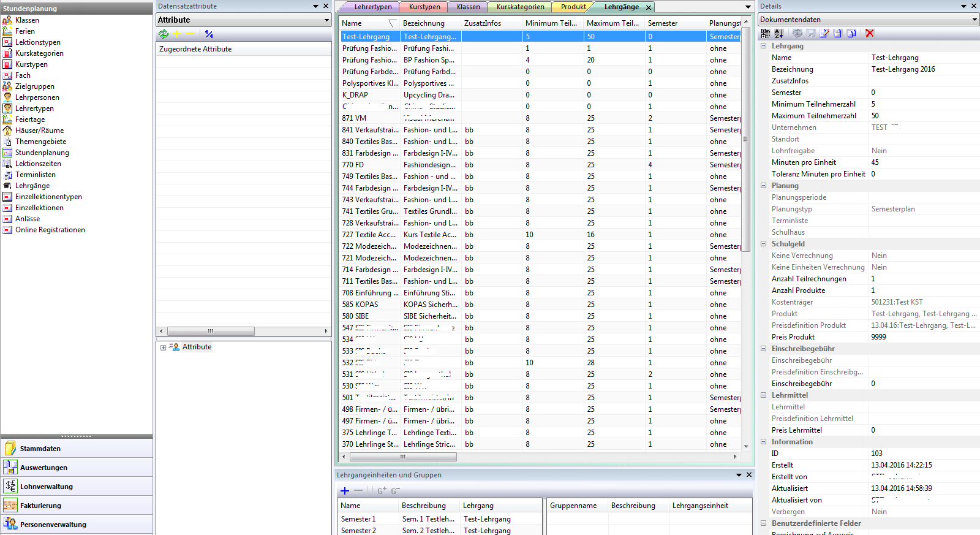The height and width of the screenshot is (535, 980).
Task: Add a Lehrgangseinheit with the blue plus icon
Action: 345,491
